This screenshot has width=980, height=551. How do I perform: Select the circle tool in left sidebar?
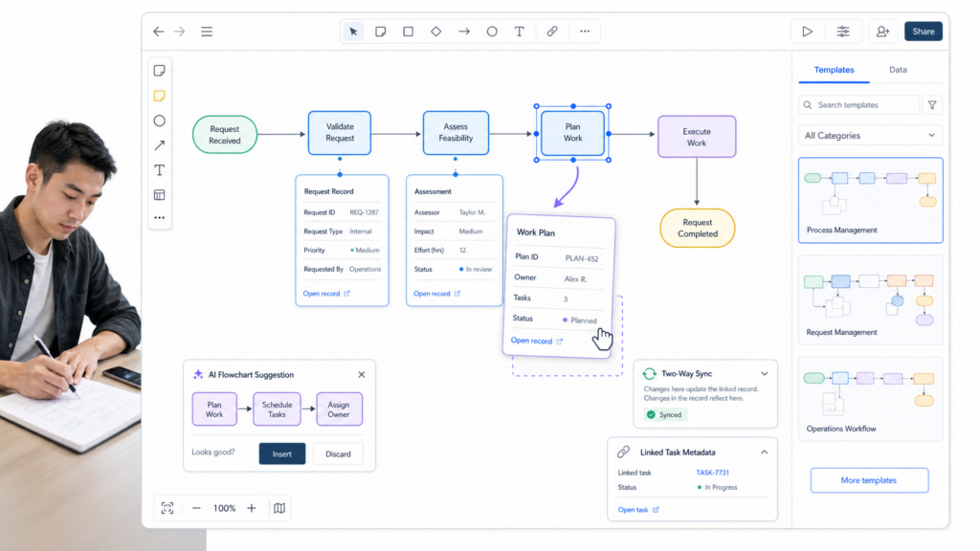[x=160, y=121]
